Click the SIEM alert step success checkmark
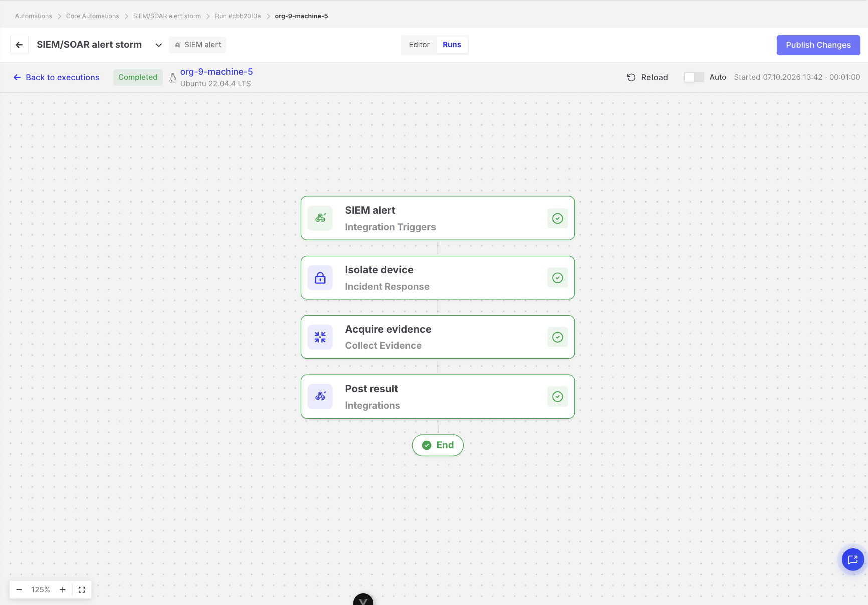The width and height of the screenshot is (868, 605). pos(558,218)
